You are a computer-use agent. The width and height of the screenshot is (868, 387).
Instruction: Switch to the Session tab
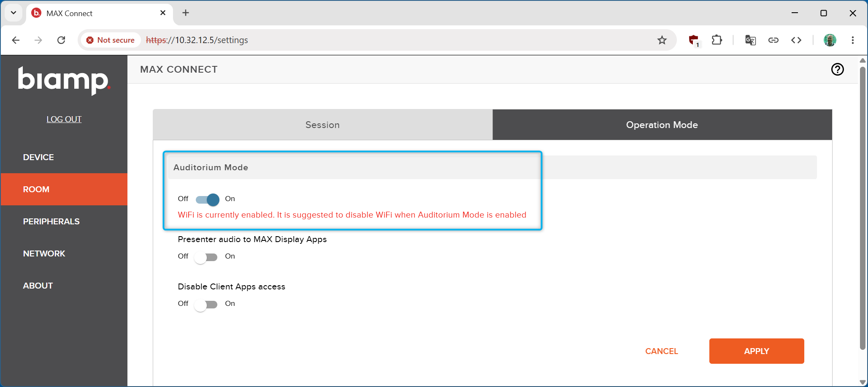tap(322, 125)
